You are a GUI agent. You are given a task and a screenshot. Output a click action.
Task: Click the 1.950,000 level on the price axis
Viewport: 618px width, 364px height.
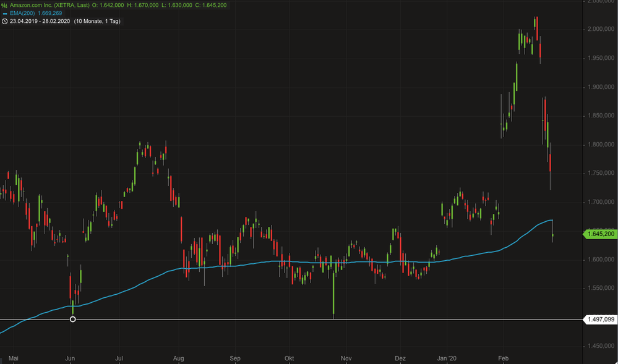point(601,58)
